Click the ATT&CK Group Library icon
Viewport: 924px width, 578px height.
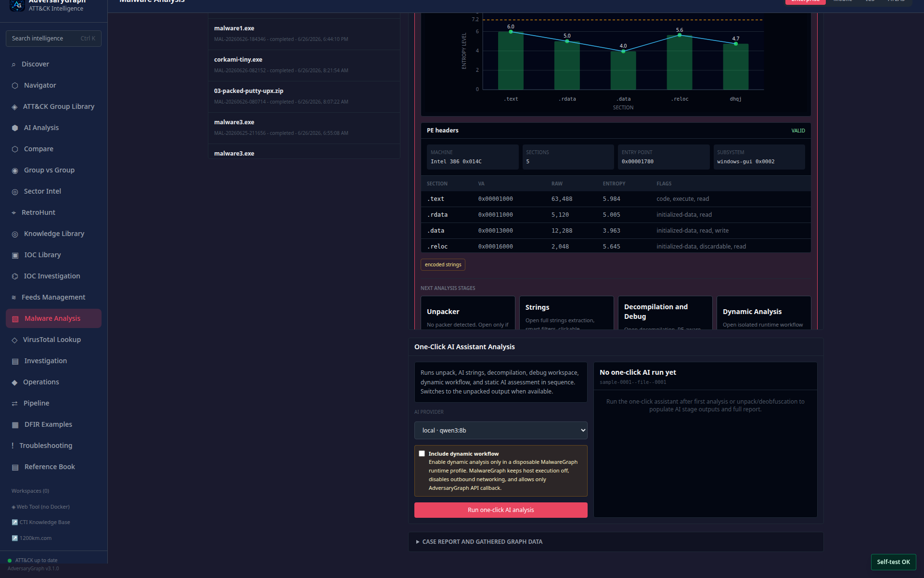pyautogui.click(x=14, y=107)
